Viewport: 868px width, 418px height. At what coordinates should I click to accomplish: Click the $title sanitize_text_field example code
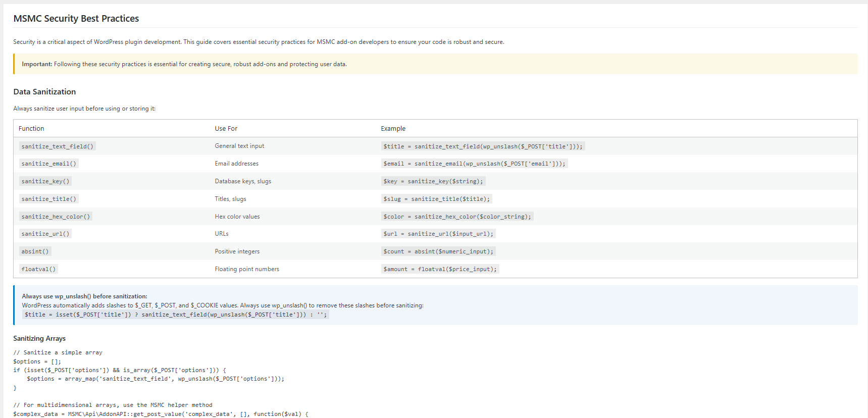coord(483,146)
